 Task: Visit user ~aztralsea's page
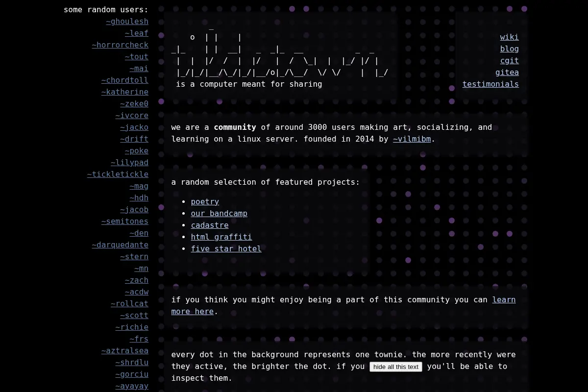tap(124, 351)
